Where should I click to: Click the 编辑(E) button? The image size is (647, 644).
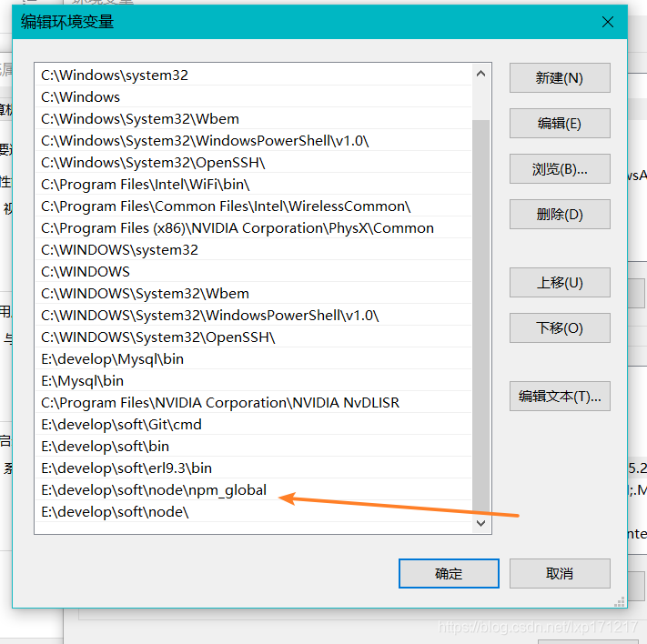560,123
